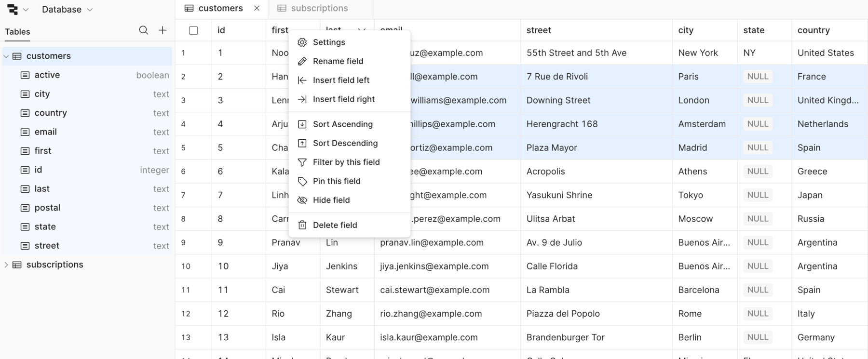Click the NULL state cell for Tokyo
Screen dimensions: 868x359
[x=764, y=195]
